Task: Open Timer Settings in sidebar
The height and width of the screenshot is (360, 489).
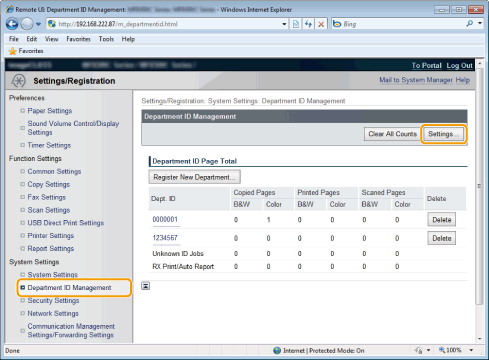Action: click(x=49, y=145)
